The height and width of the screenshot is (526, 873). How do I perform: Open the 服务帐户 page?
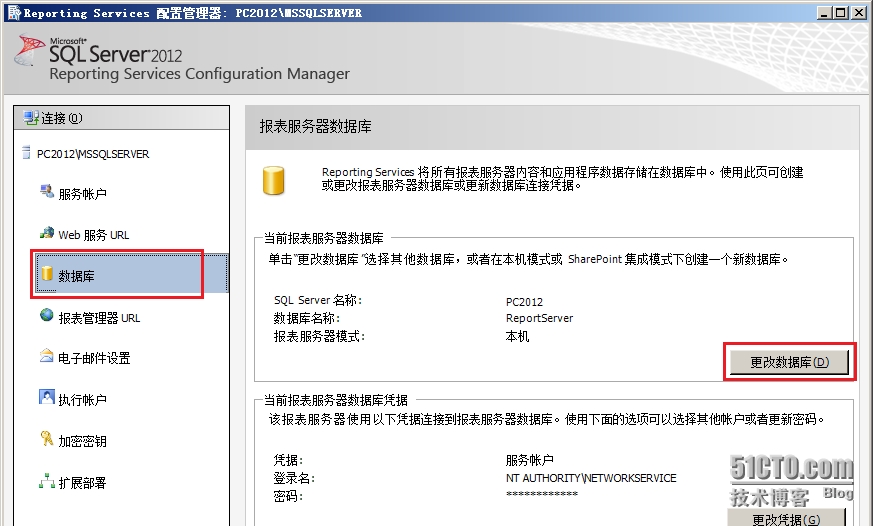pos(82,194)
